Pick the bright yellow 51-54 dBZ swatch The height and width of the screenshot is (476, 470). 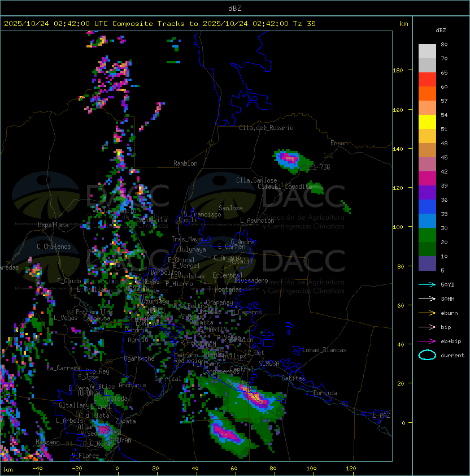[x=427, y=122]
